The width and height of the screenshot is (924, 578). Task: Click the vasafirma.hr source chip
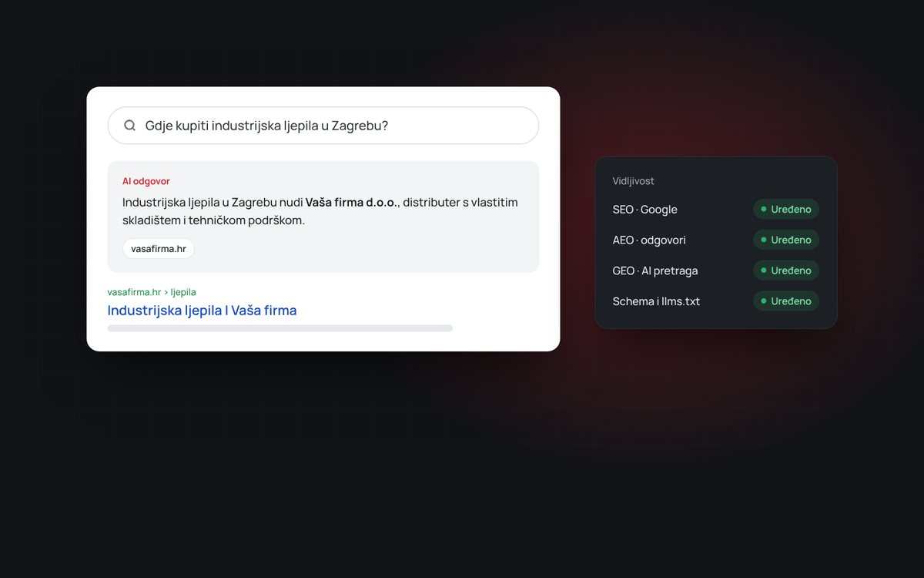pyautogui.click(x=159, y=249)
